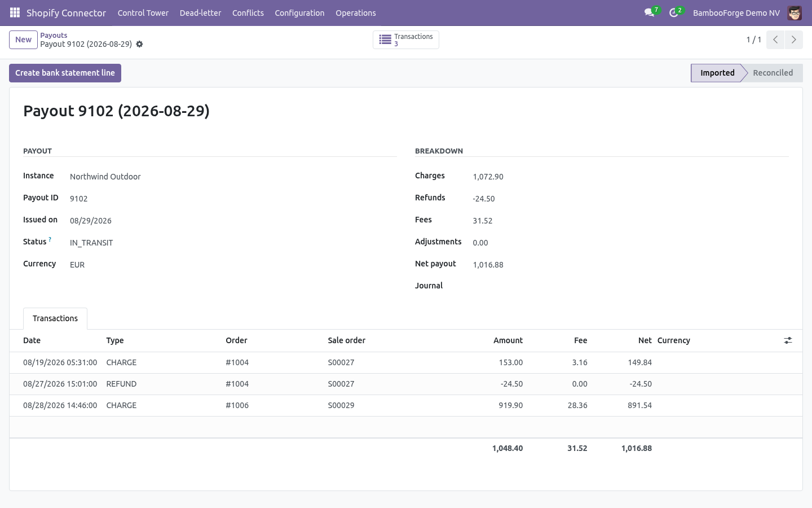
Task: Click the Net payout value 1,016.88
Action: 488,265
